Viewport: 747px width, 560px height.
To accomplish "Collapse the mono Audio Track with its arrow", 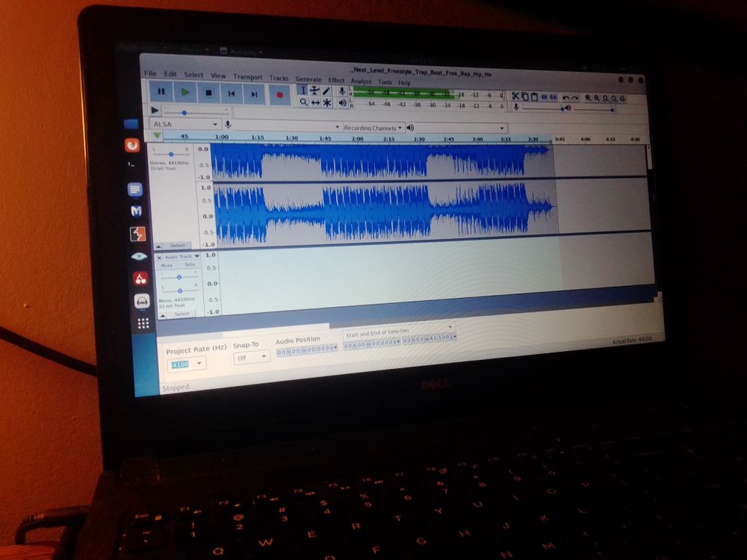I will coord(162,315).
